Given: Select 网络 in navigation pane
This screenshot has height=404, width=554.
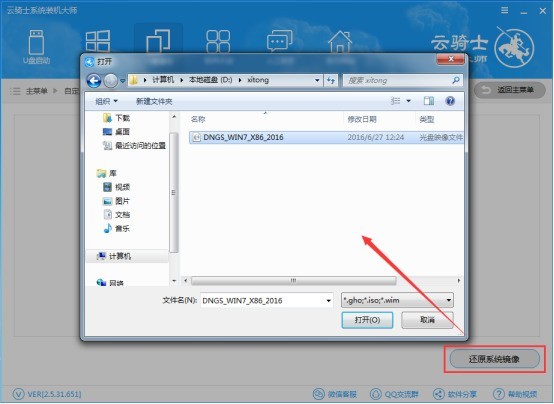Looking at the screenshot, I should coord(110,282).
